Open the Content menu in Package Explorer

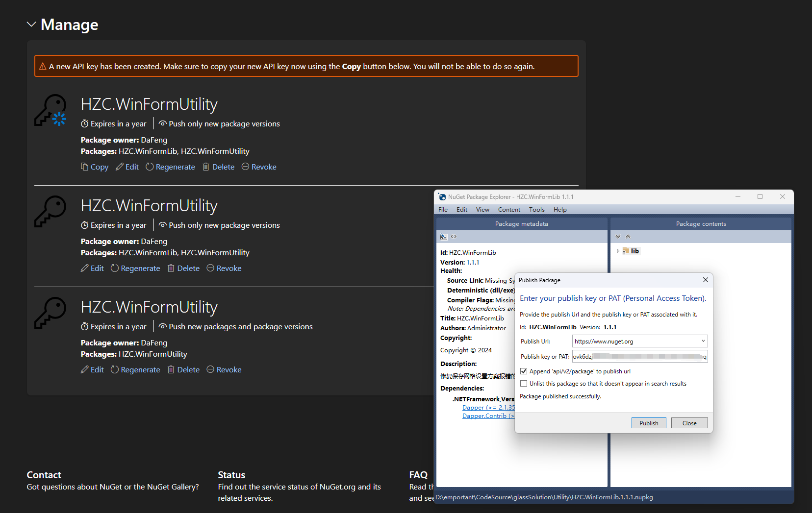pyautogui.click(x=509, y=210)
